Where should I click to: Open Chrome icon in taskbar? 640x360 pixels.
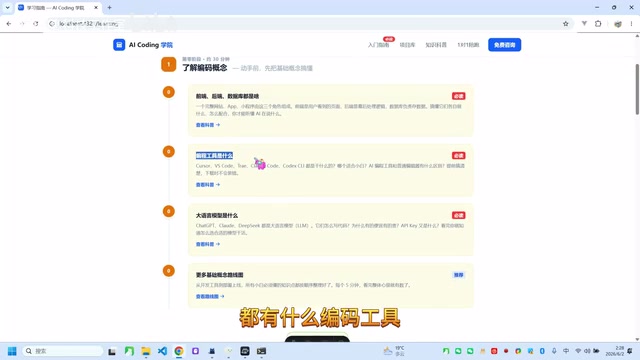(179, 351)
